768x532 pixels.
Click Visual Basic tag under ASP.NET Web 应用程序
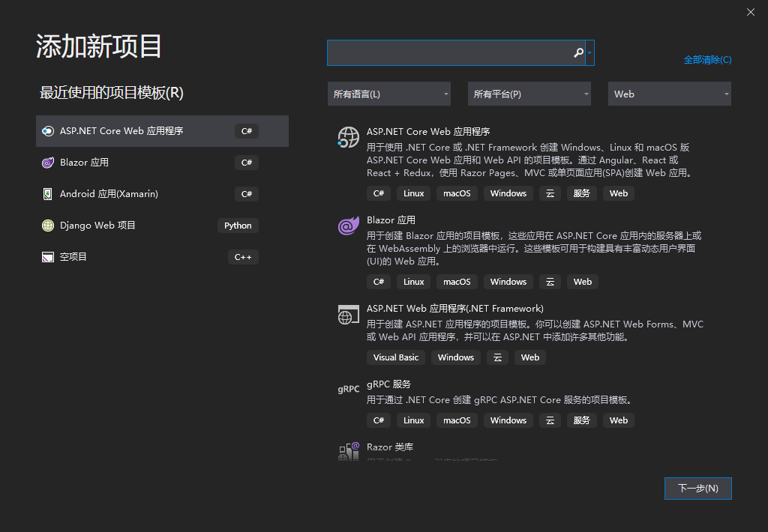coord(396,357)
